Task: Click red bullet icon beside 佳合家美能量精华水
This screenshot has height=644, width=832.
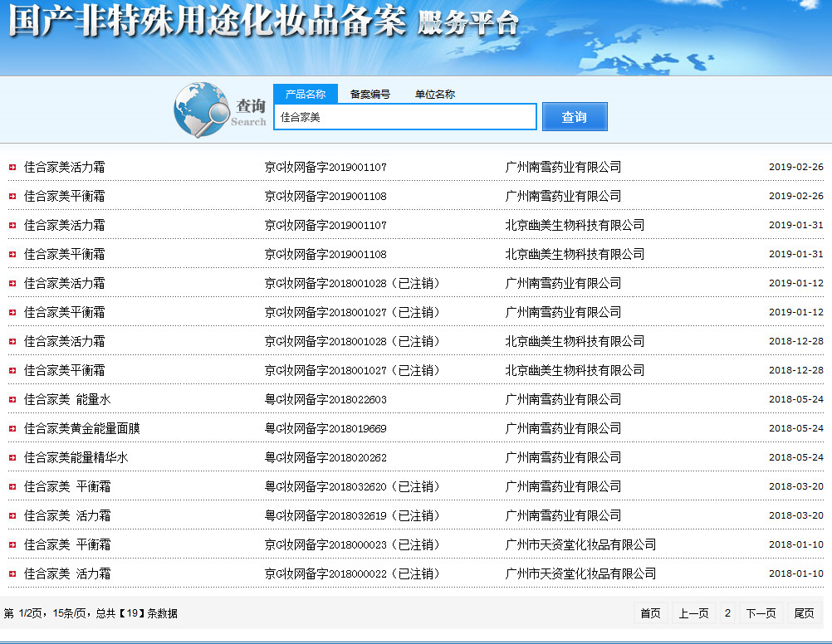Action: click(x=12, y=458)
